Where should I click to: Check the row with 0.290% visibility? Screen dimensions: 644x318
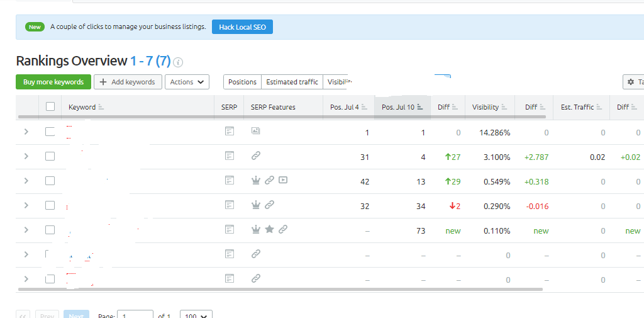coord(50,205)
